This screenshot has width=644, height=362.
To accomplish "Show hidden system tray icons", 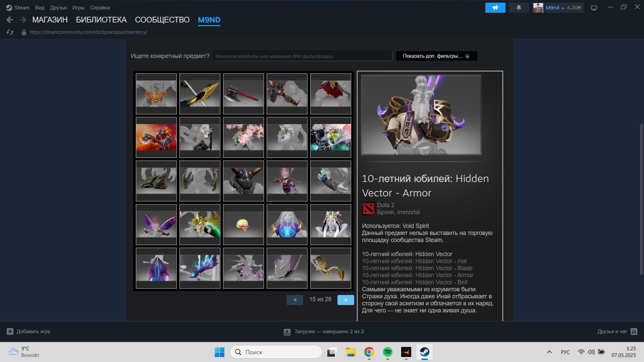I will click(549, 352).
